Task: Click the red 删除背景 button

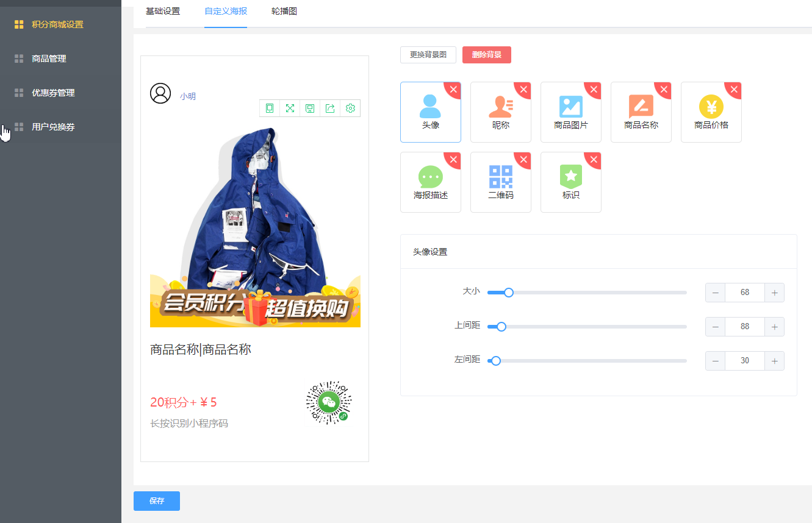Action: pos(487,55)
